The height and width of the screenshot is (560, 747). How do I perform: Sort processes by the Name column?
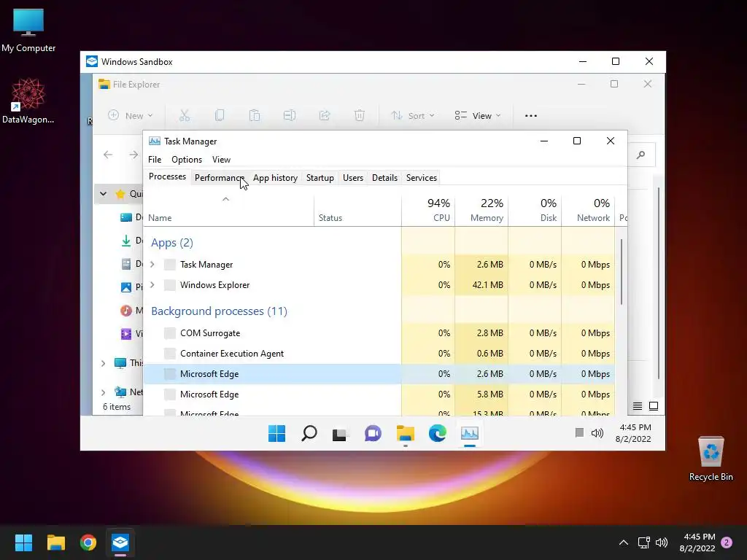tap(228, 210)
